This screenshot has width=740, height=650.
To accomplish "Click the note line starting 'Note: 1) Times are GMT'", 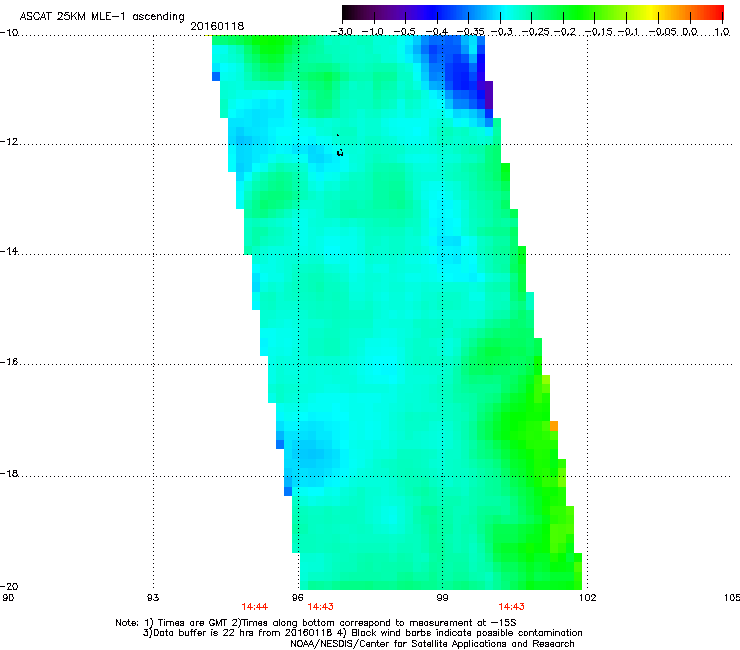I will [x=316, y=623].
